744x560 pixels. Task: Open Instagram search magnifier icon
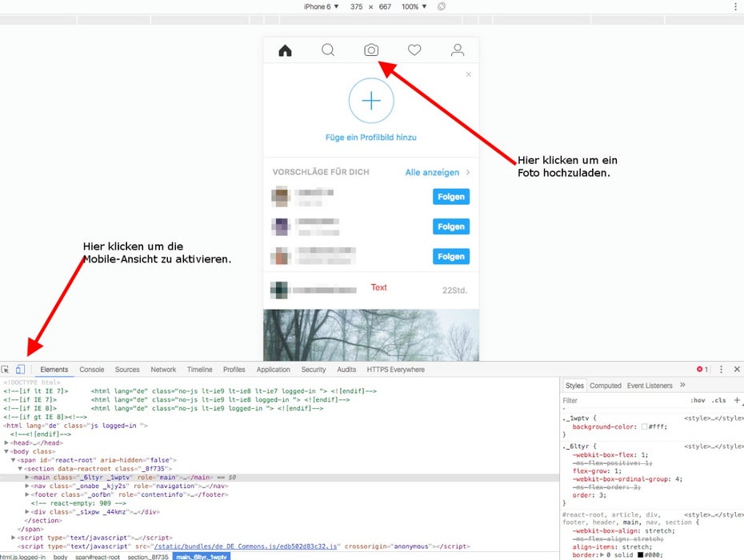pos(328,50)
